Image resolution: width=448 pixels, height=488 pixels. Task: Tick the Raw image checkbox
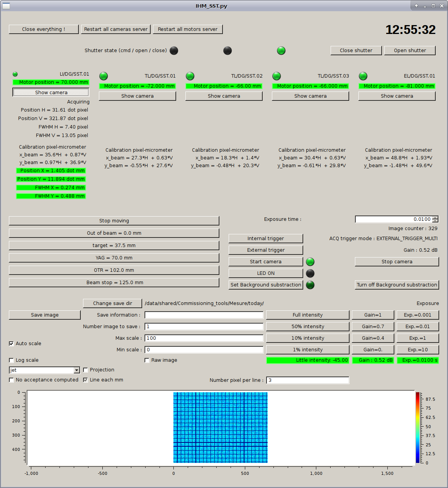pos(147,360)
